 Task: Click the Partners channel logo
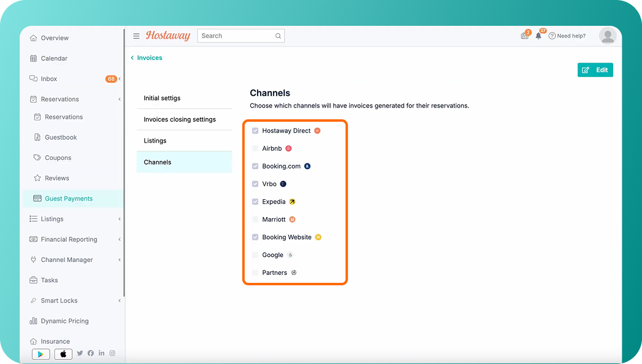pos(293,273)
